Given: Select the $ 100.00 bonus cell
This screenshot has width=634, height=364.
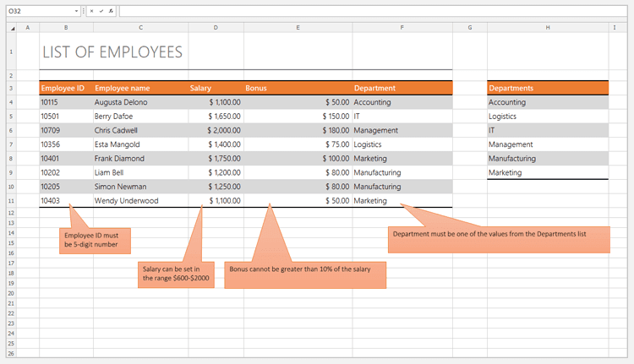Looking at the screenshot, I should pyautogui.click(x=298, y=159).
